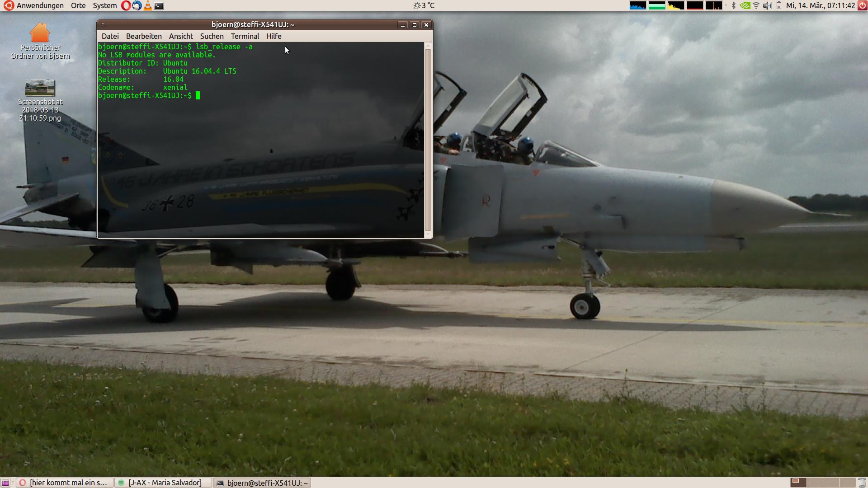This screenshot has height=488, width=868.
Task: Select the second workspace in switcher
Action: pos(815,483)
